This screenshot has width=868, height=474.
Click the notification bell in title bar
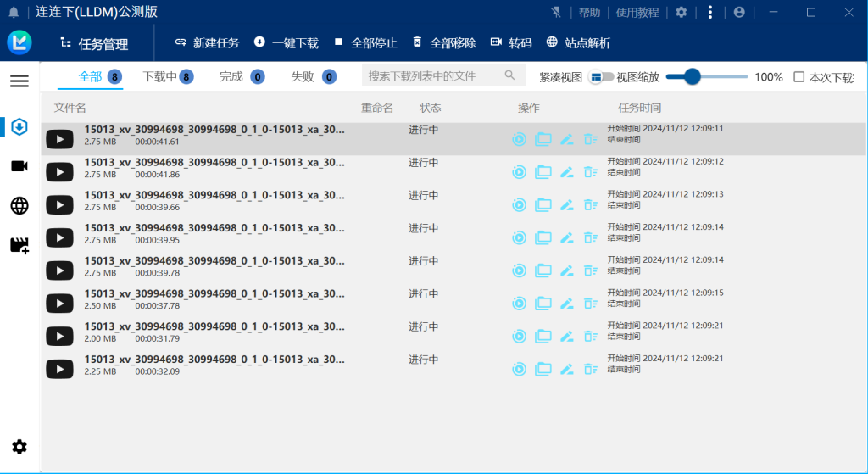tap(14, 12)
